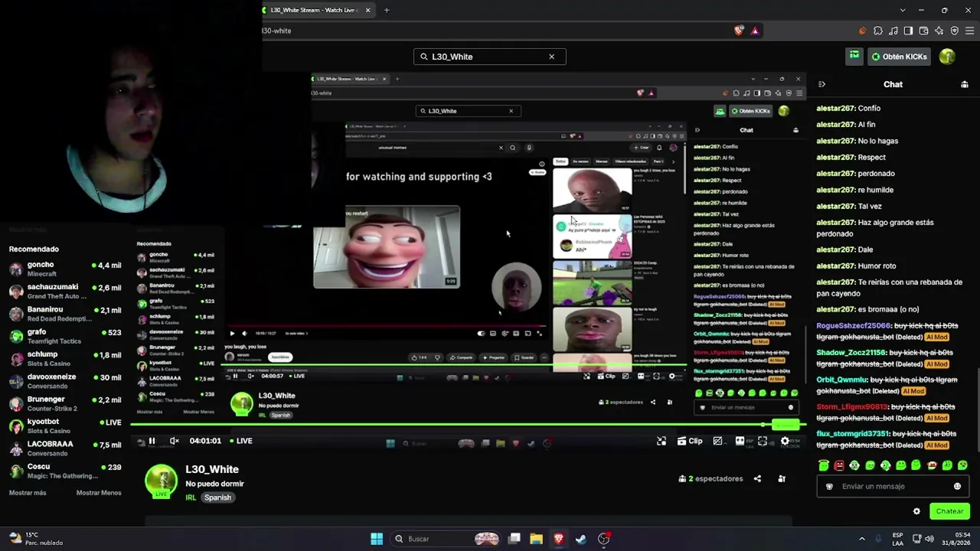Image resolution: width=980 pixels, height=551 pixels.
Task: Click username RogueSshzecf25066 in chat
Action: 854,326
